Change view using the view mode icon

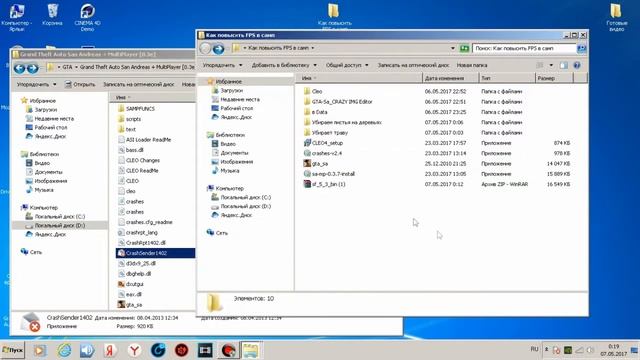click(x=540, y=65)
